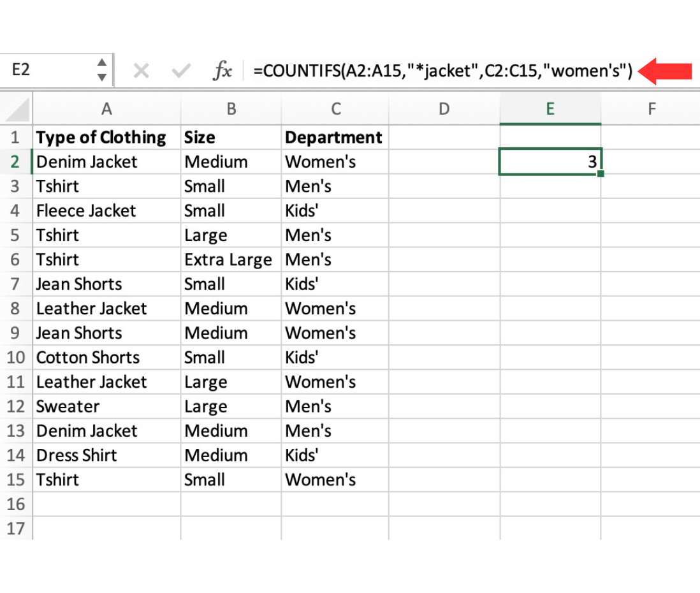Select the 'Sweater' cell
This screenshot has width=700, height=593.
tap(106, 406)
